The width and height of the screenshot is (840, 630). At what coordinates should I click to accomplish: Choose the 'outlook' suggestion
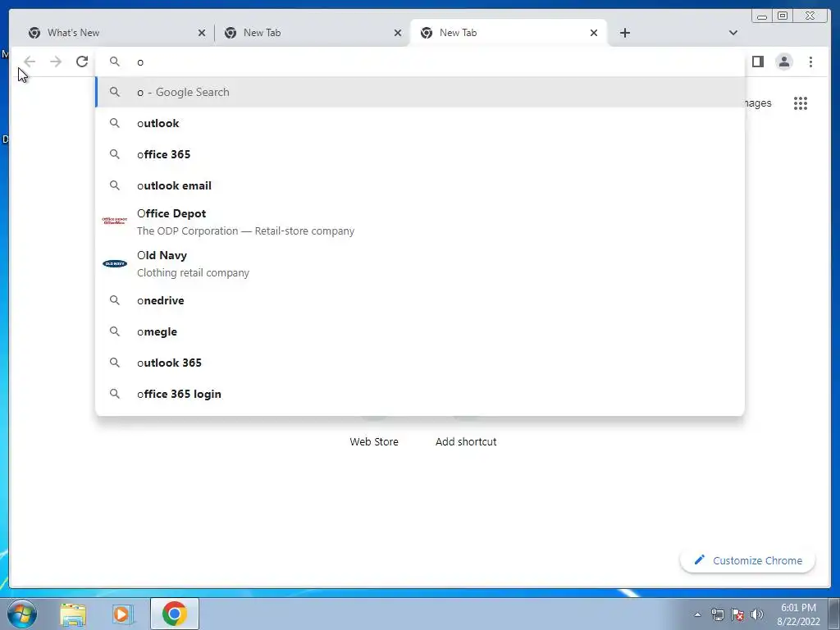[420, 123]
